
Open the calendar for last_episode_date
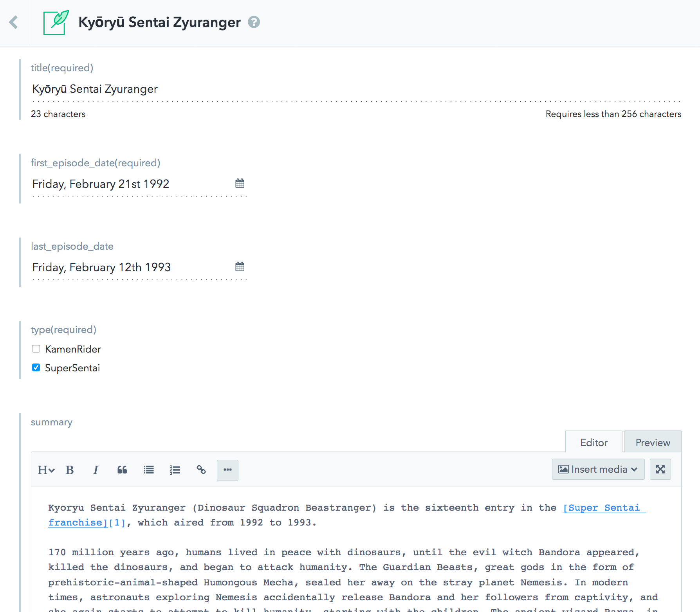coord(240,266)
